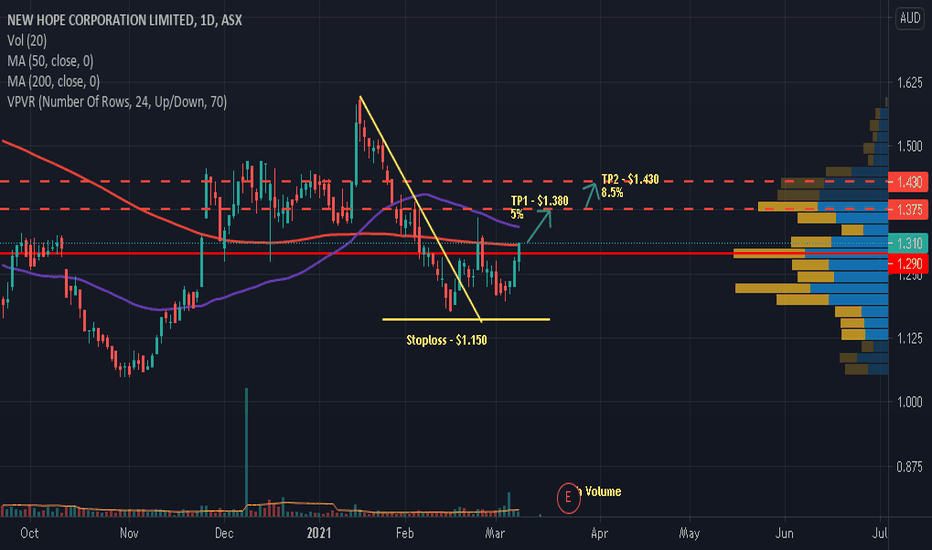Click the Feb label on time axis
The width and height of the screenshot is (932, 550).
click(x=405, y=533)
